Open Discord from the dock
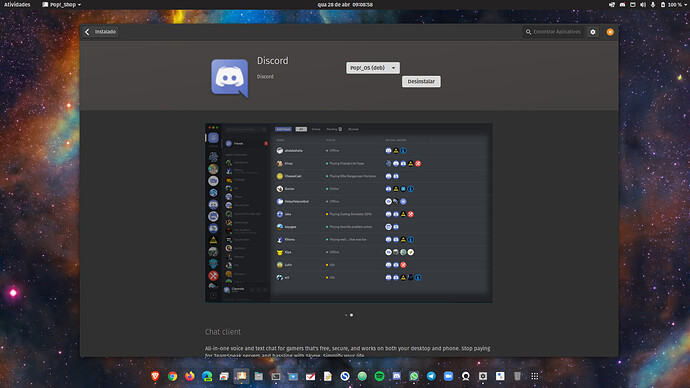The height and width of the screenshot is (388, 690). pyautogui.click(x=396, y=376)
